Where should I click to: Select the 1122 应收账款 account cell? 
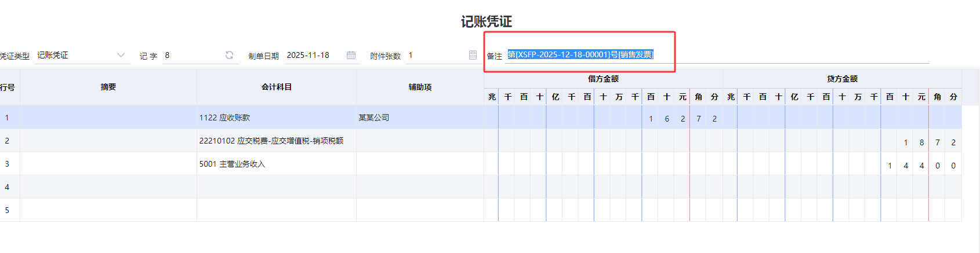[x=277, y=118]
